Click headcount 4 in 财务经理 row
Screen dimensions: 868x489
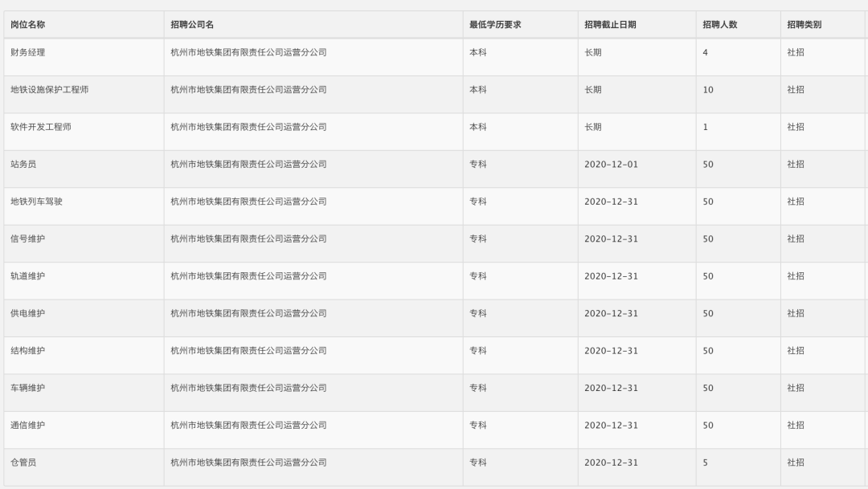(x=706, y=52)
